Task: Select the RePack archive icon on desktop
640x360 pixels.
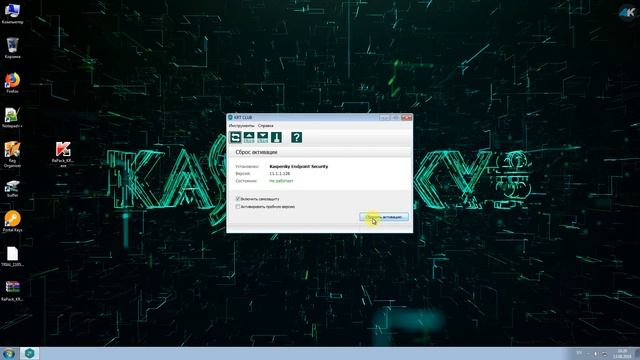Action: (12, 291)
